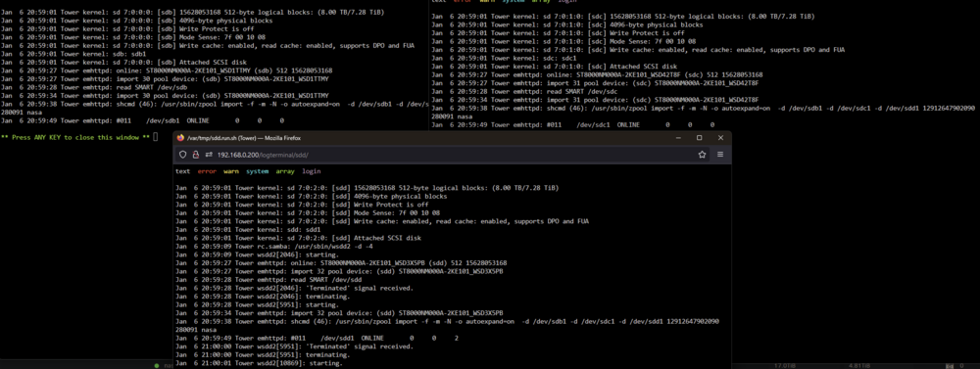Click '[sdb] 4096-byte physical blocks' line
The height and width of the screenshot is (369, 980).
pos(137,21)
